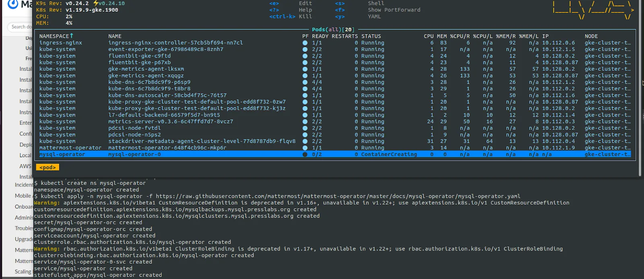Click the mysql-operator.yaml URL in terminal
The width and height of the screenshot is (644, 279).
338,196
